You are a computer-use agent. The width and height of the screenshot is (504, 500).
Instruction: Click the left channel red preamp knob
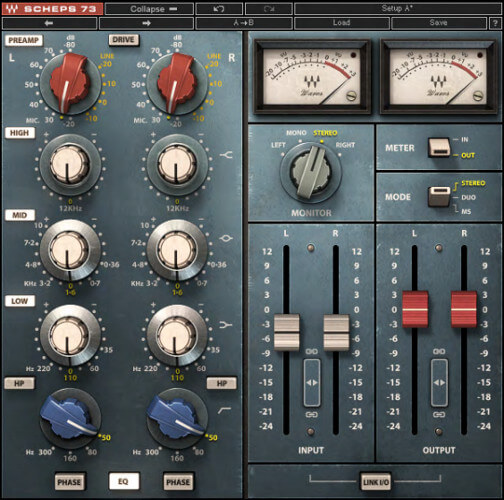click(x=70, y=83)
